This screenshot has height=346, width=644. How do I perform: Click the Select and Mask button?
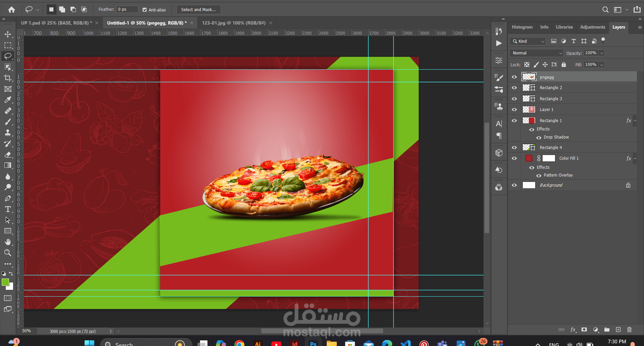[x=198, y=10]
